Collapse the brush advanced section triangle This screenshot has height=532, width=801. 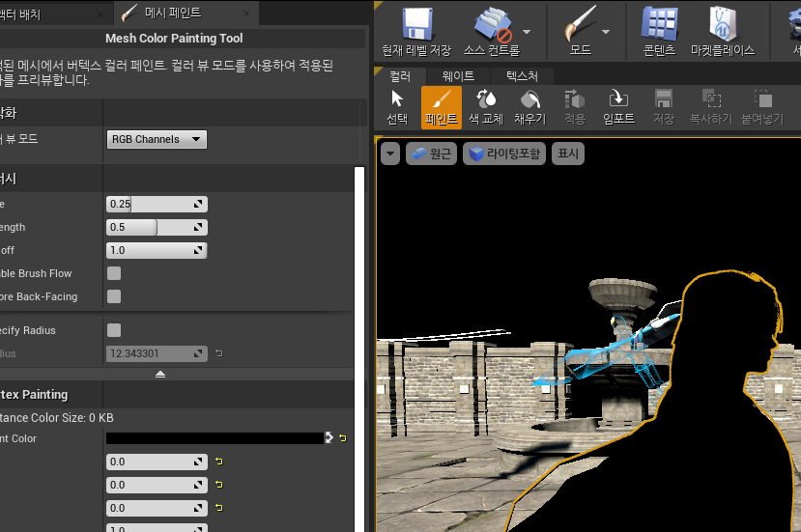click(x=160, y=375)
